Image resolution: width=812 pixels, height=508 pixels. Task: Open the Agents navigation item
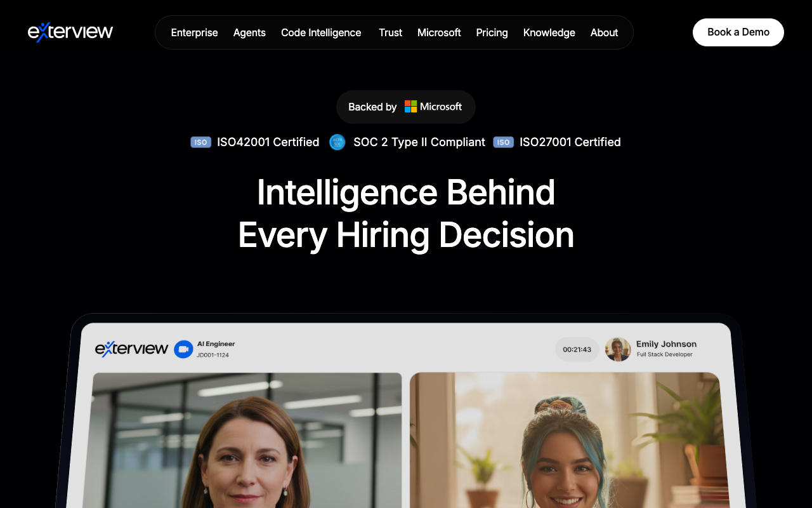[249, 32]
